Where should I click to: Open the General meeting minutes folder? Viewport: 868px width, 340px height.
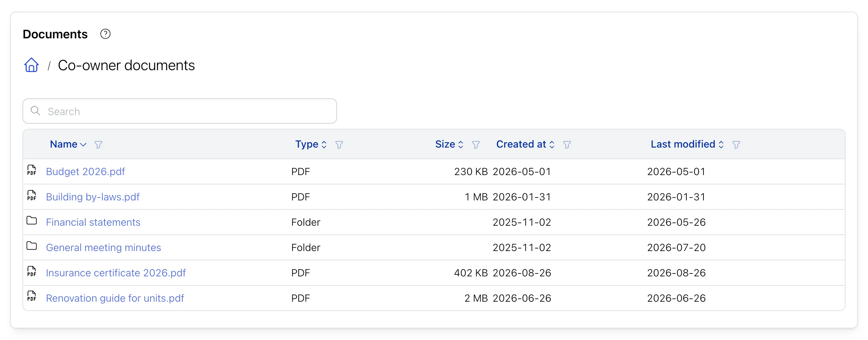(103, 247)
